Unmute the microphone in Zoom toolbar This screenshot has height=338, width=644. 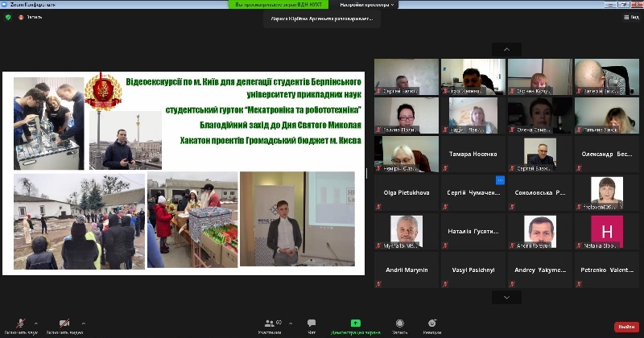21,327
